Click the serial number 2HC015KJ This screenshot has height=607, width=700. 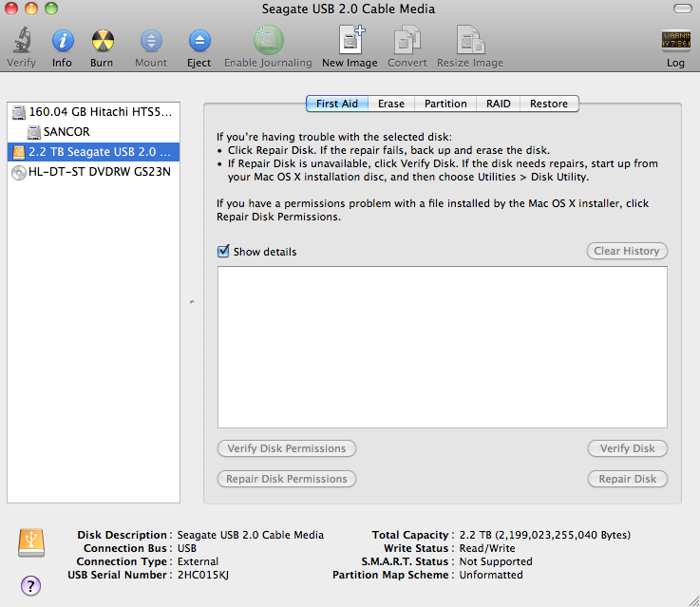[x=203, y=575]
